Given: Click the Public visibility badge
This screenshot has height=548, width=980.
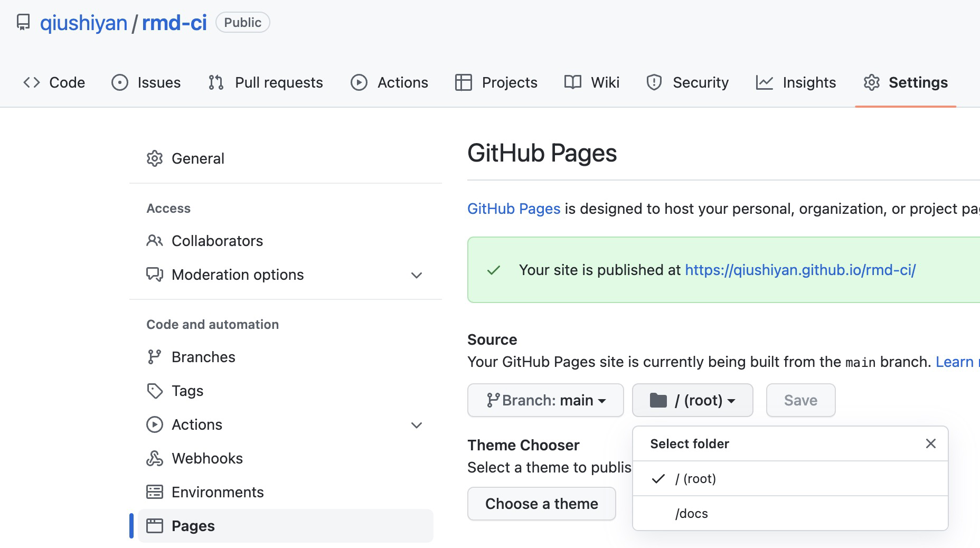Looking at the screenshot, I should [x=243, y=22].
